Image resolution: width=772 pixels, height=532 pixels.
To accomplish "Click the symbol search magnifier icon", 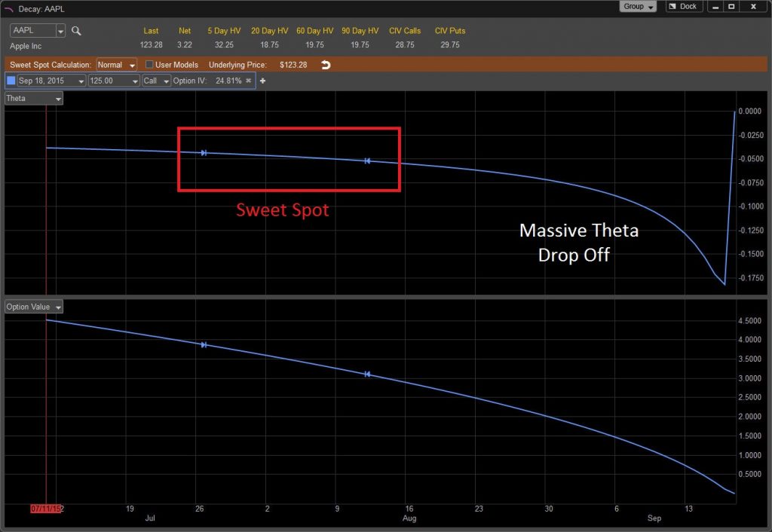I will point(75,30).
